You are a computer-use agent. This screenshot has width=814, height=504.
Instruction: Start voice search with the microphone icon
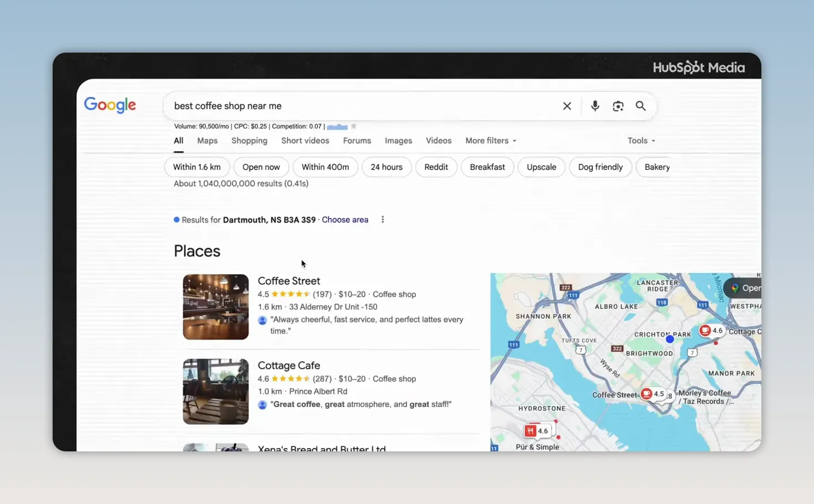pos(595,106)
